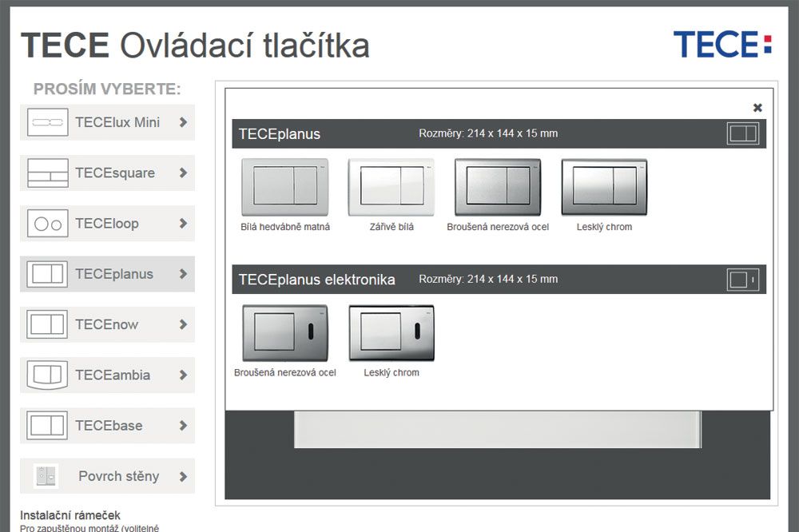Open the TECEsquare menu item

tap(108, 173)
